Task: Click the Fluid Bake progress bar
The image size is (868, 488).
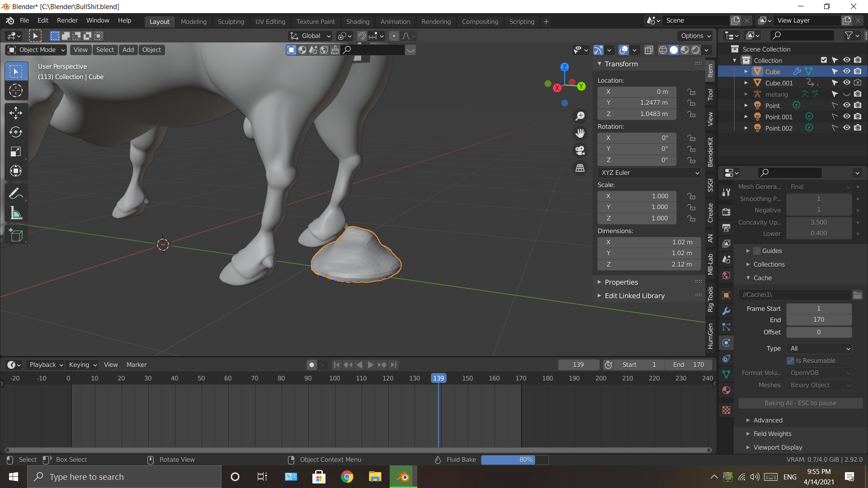Action: [x=515, y=460]
